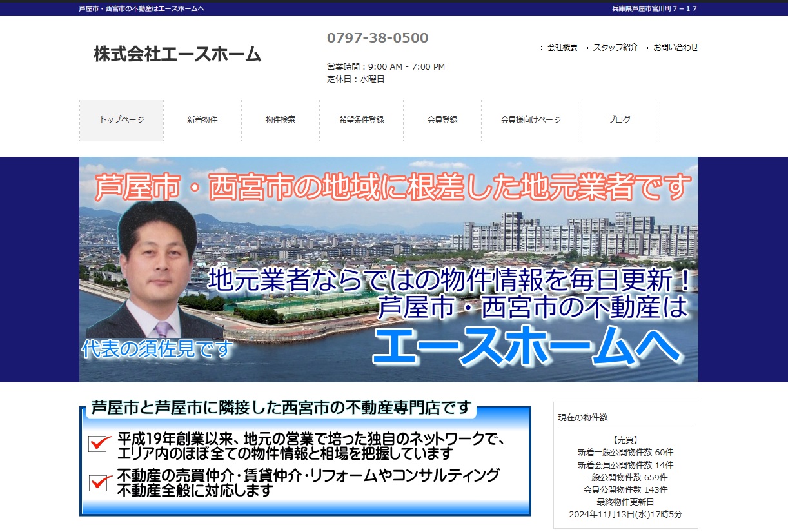
Task: View 一般公開物件数 659件 listings
Action: point(625,477)
